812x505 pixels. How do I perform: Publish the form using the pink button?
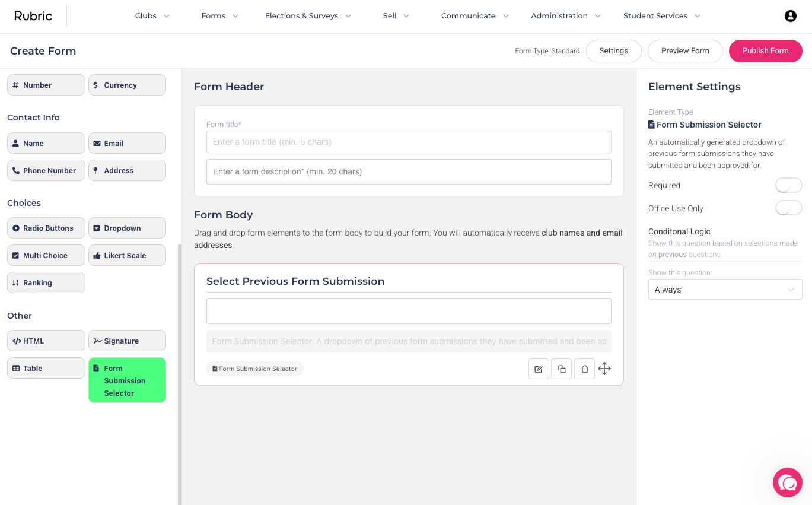click(765, 51)
